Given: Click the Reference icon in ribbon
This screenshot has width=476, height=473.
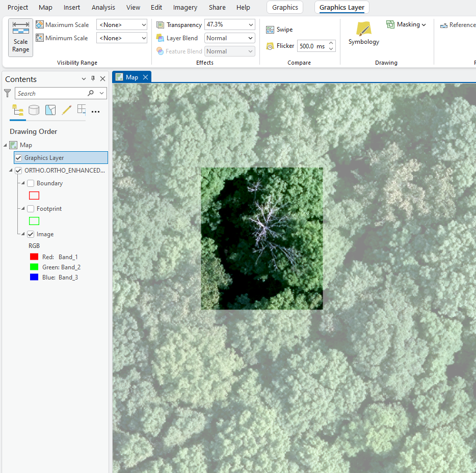Looking at the screenshot, I should 444,25.
